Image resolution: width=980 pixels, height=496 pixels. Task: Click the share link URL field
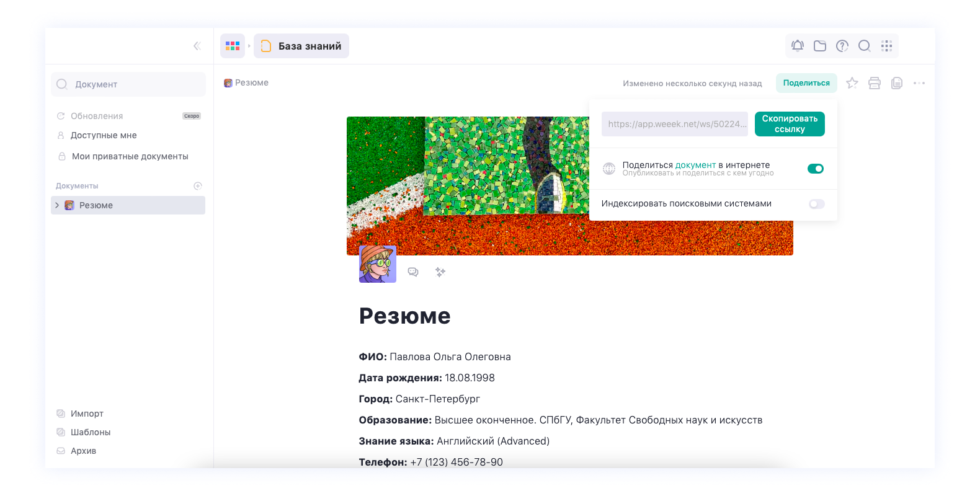point(675,124)
